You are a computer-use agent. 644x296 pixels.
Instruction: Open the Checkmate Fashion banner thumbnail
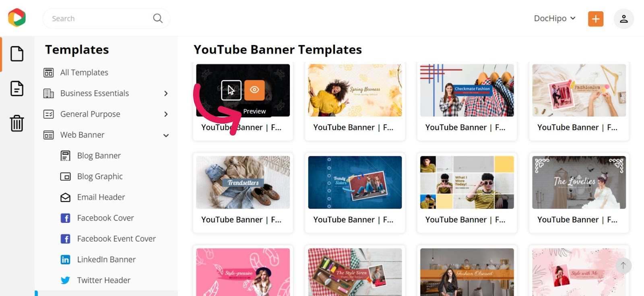pos(467,90)
